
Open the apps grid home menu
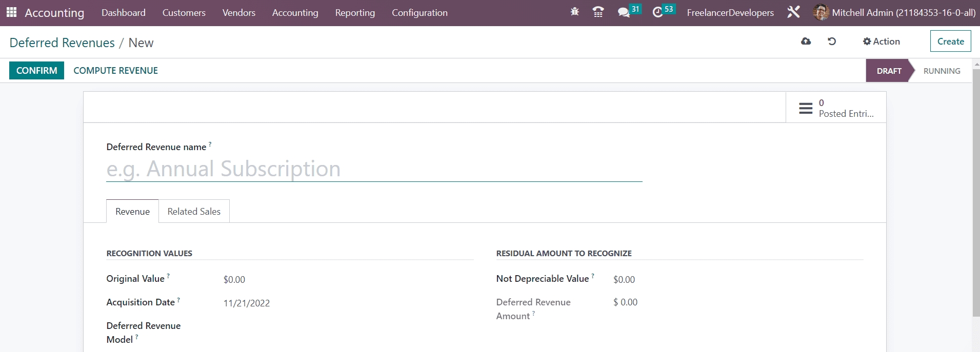(x=11, y=12)
